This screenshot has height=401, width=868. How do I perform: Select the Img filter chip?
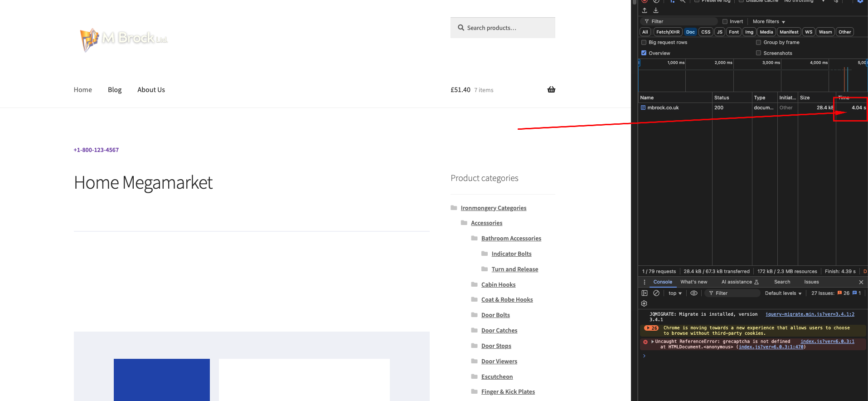pos(749,32)
